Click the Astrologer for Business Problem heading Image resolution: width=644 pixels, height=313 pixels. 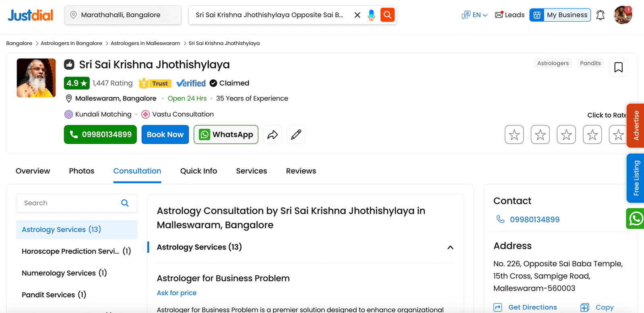coord(223,278)
